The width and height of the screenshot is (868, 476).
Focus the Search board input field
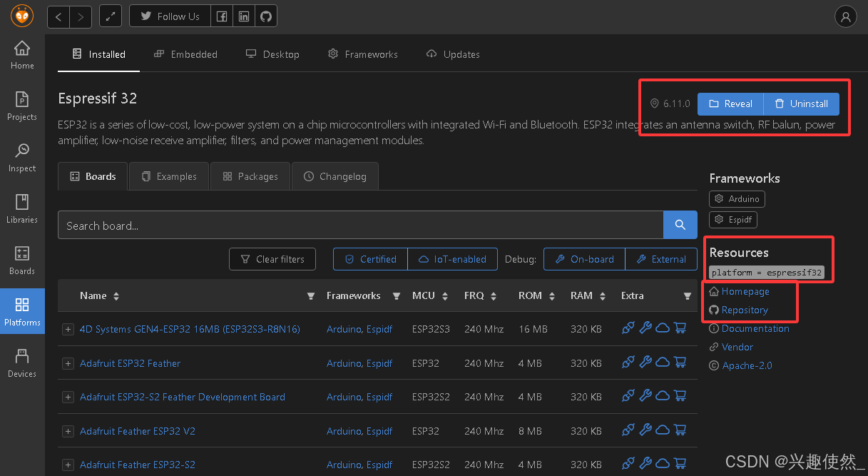tap(361, 225)
